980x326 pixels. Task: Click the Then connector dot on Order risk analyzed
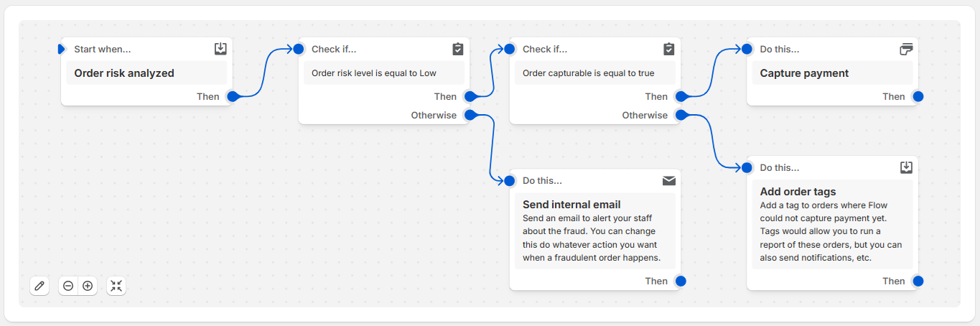pyautogui.click(x=233, y=96)
